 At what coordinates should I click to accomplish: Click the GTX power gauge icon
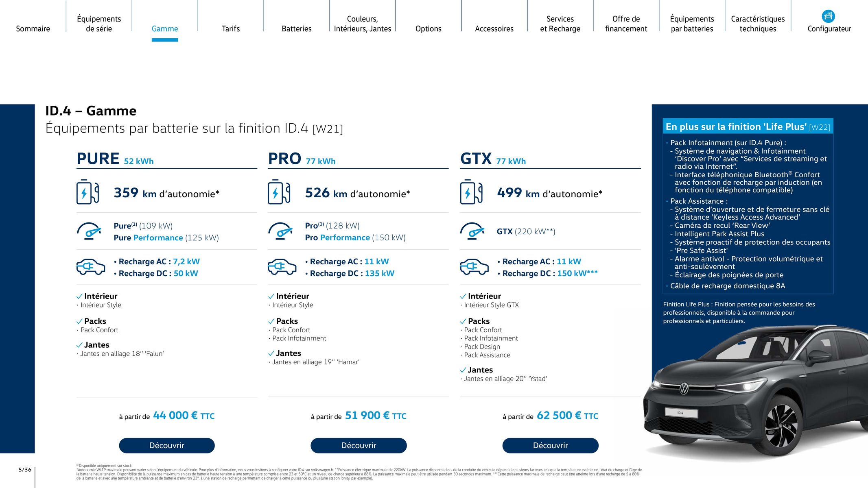472,231
